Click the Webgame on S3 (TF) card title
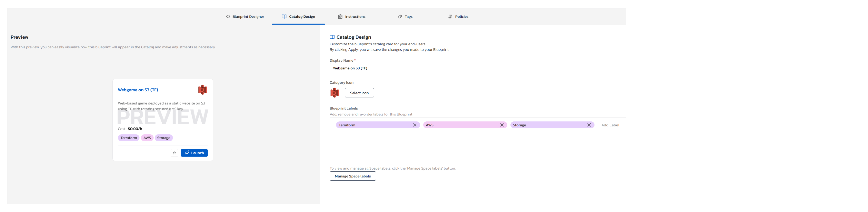 tap(138, 90)
